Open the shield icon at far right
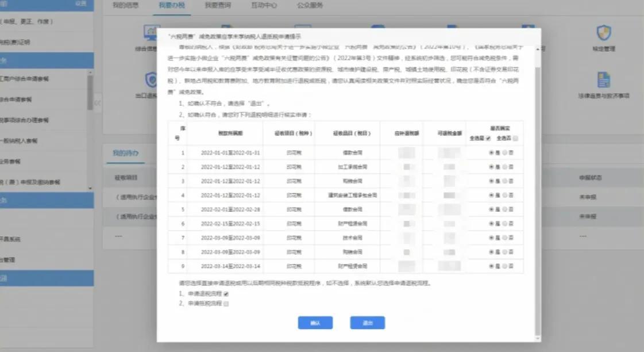Viewport: 644px width, 352px height. tap(604, 33)
